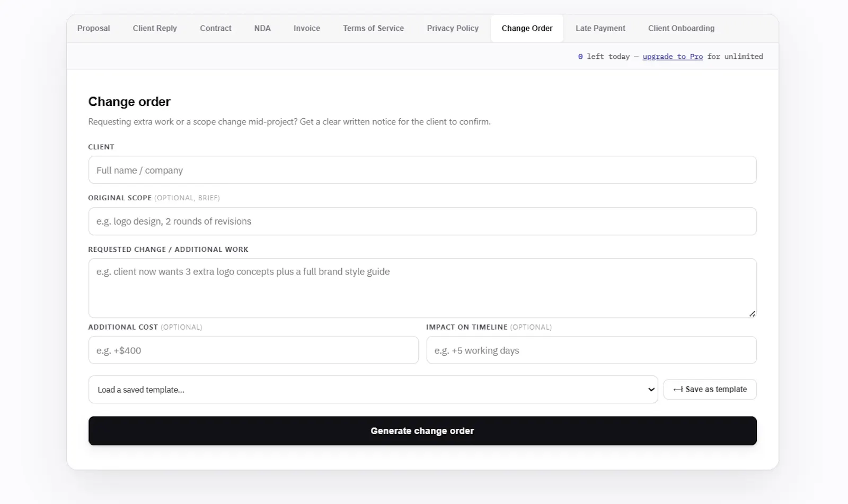This screenshot has width=848, height=504.
Task: Click Save as template button
Action: 710,390
